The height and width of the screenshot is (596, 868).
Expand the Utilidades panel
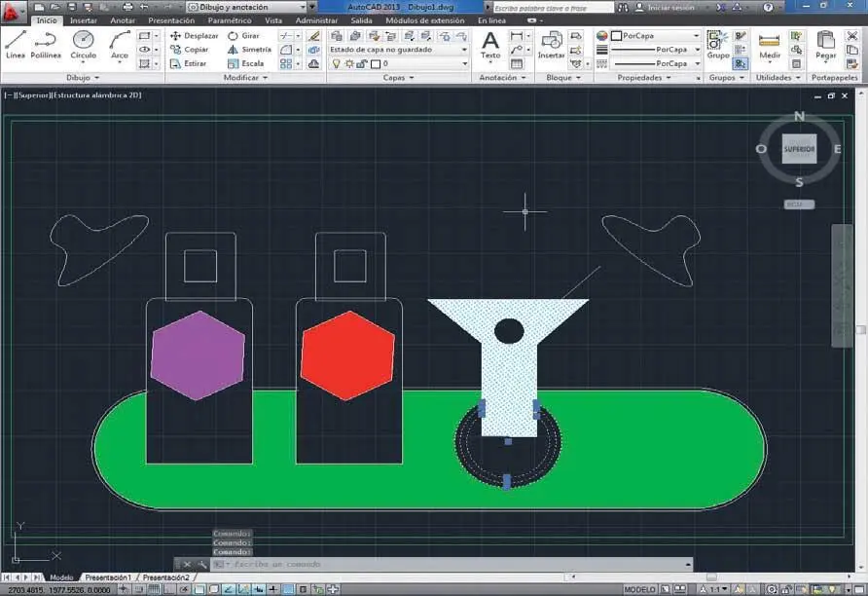point(778,78)
